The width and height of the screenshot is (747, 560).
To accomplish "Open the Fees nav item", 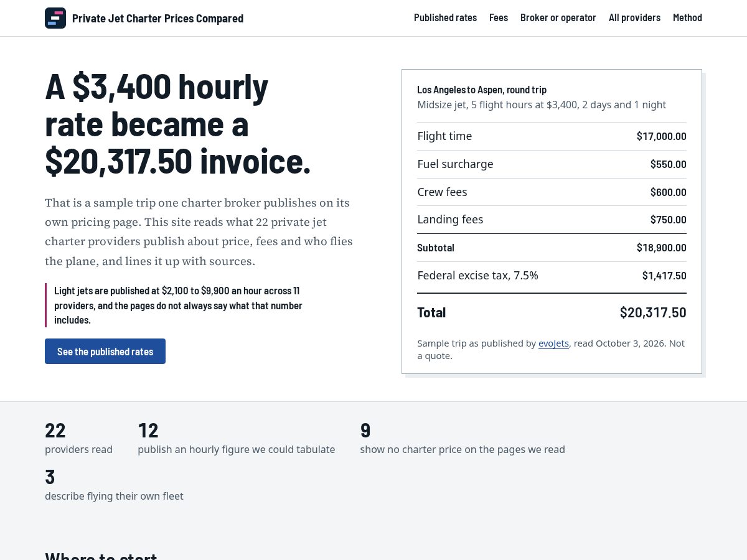I will click(499, 17).
